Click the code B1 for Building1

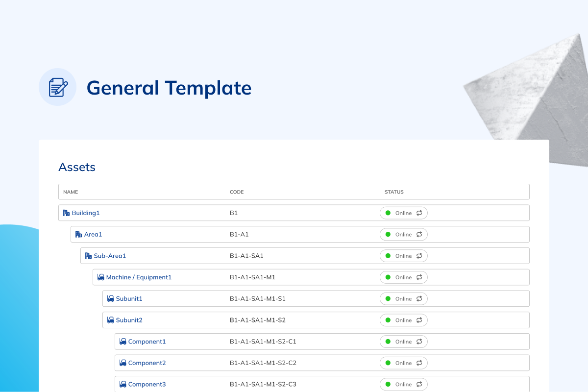coord(234,213)
